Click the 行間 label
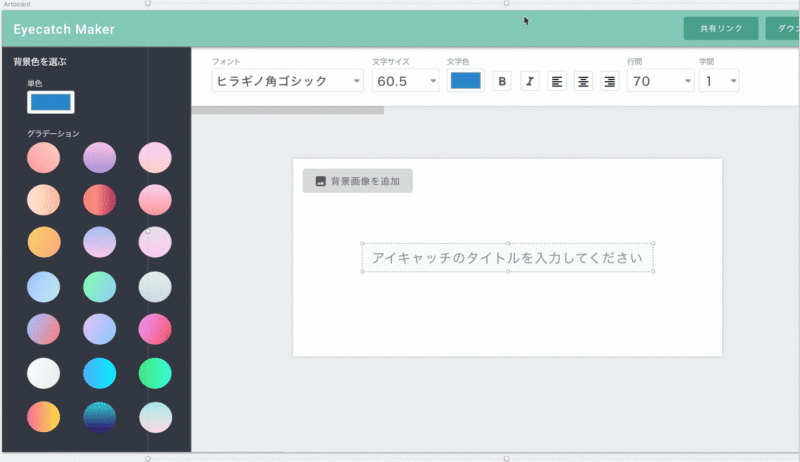Screen dimensions: 800x462 635,62
